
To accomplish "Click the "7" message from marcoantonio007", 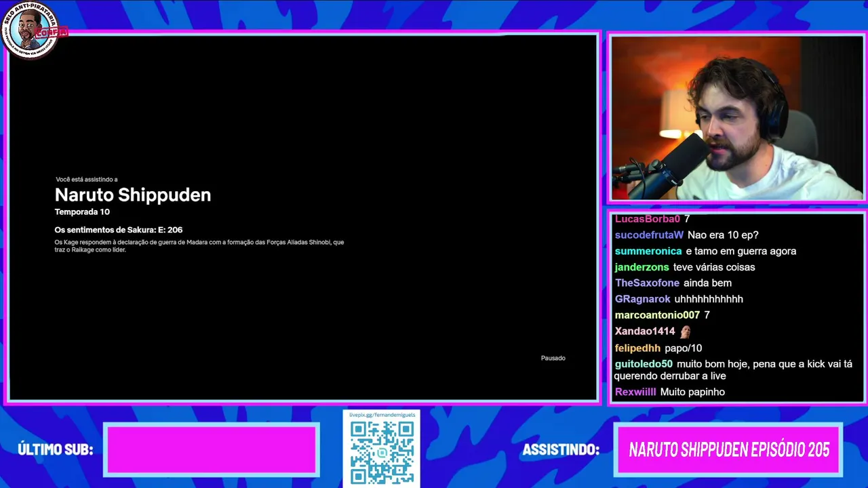I will [x=707, y=315].
